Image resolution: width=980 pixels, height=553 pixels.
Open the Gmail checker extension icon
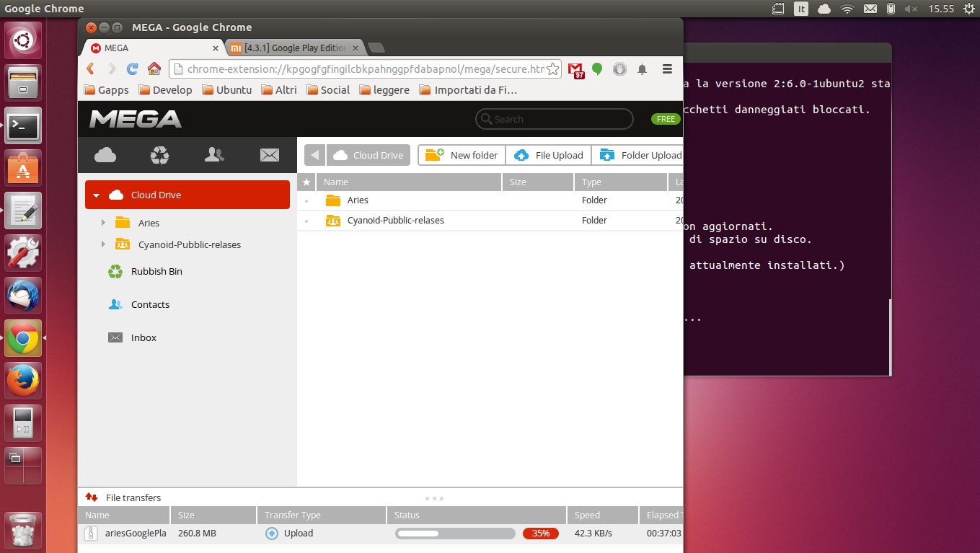(575, 69)
